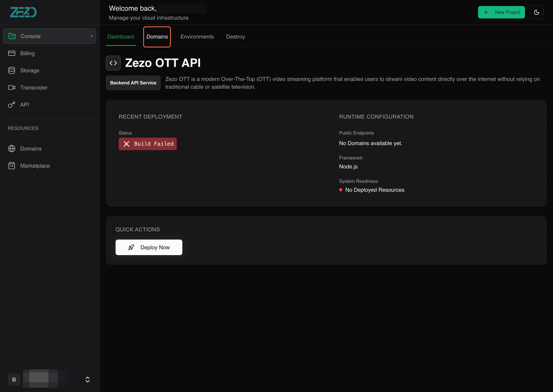Expand the account switcher chevrons
The width and height of the screenshot is (553, 392).
[87, 379]
